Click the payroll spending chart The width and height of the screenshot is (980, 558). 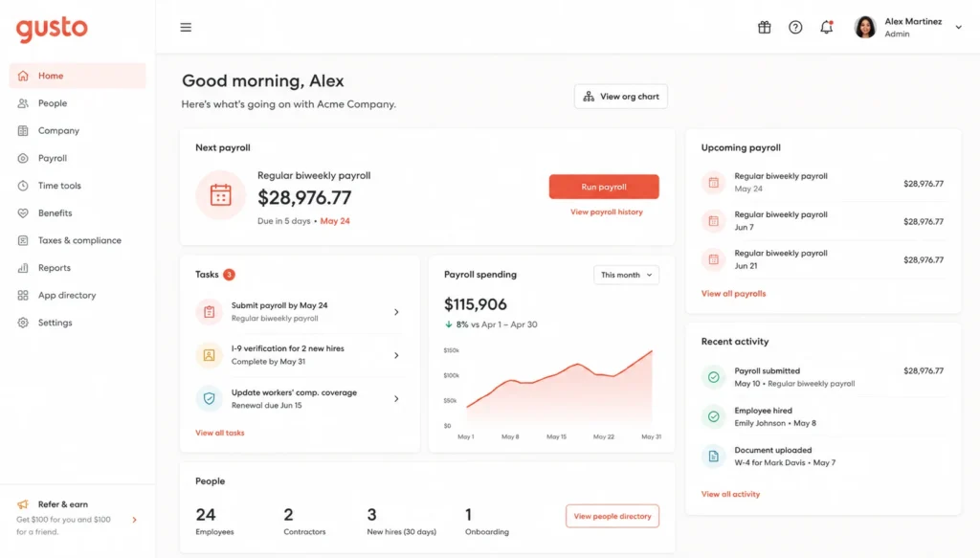552,393
